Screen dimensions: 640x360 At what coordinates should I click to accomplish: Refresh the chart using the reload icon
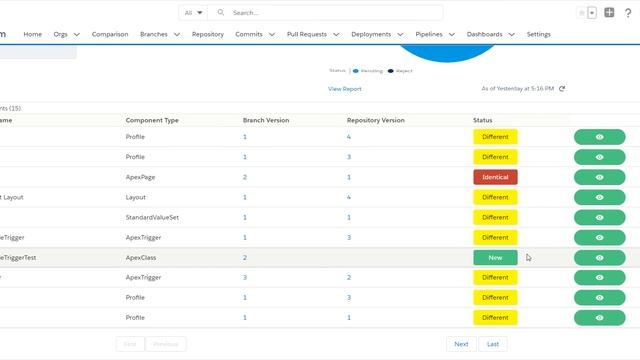(562, 89)
